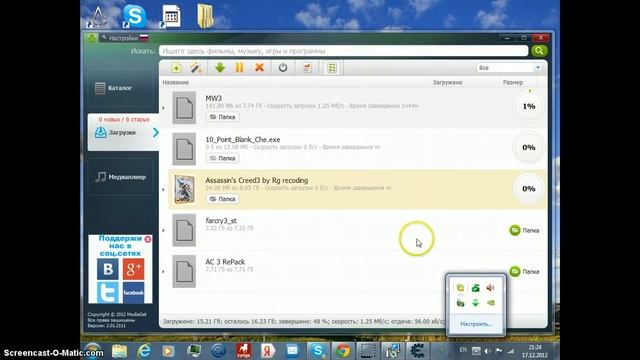The width and height of the screenshot is (640, 360).
Task: Pause the selected download
Action: 240,68
